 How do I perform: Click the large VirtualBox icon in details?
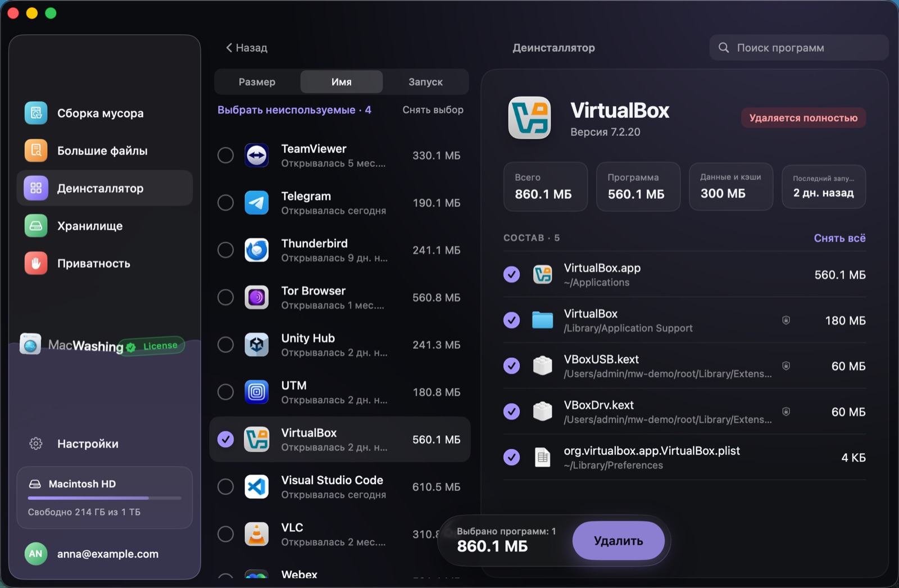(529, 118)
